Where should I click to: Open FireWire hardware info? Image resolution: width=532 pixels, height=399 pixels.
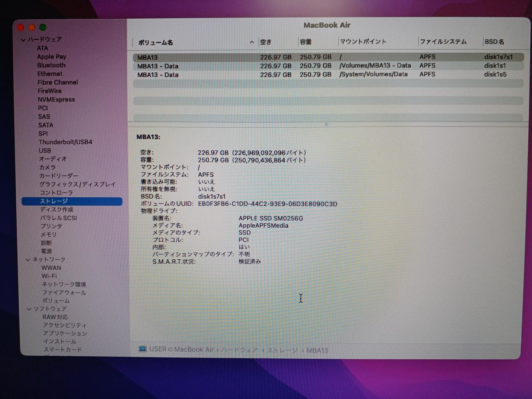point(49,91)
